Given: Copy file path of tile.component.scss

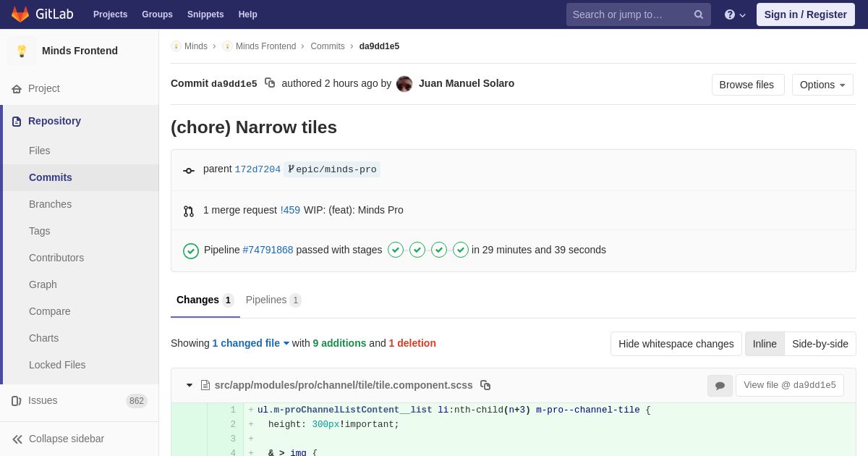Looking at the screenshot, I should (x=485, y=385).
